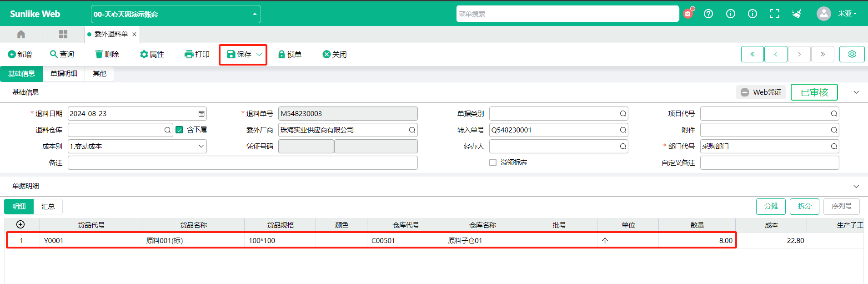Close the 委外退料单 tab
868x284 pixels.
coord(134,34)
